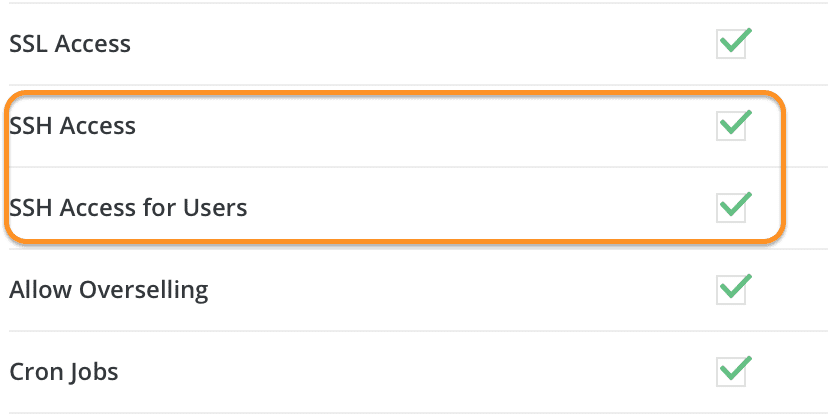828x414 pixels.
Task: Select the SSH Access for Users label
Action: tap(128, 209)
